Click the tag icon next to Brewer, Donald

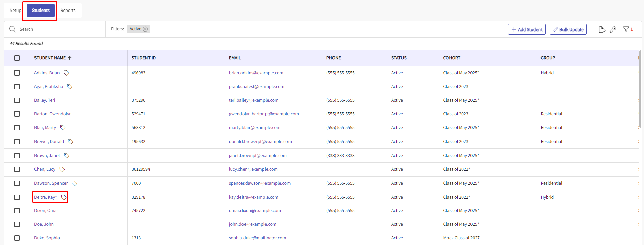71,142
